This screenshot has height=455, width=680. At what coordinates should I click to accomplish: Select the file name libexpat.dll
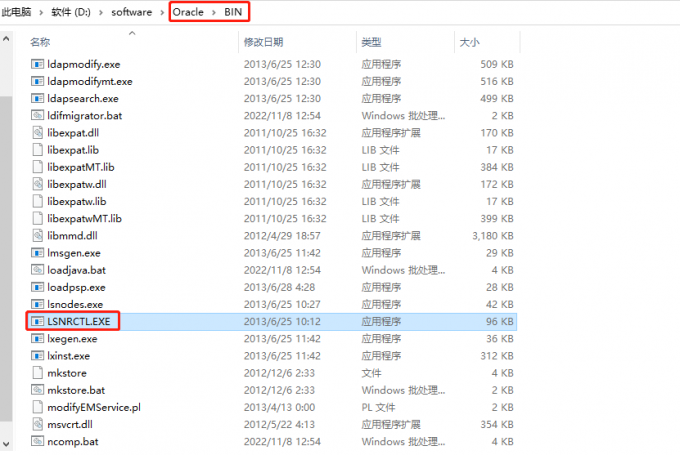[x=73, y=133]
